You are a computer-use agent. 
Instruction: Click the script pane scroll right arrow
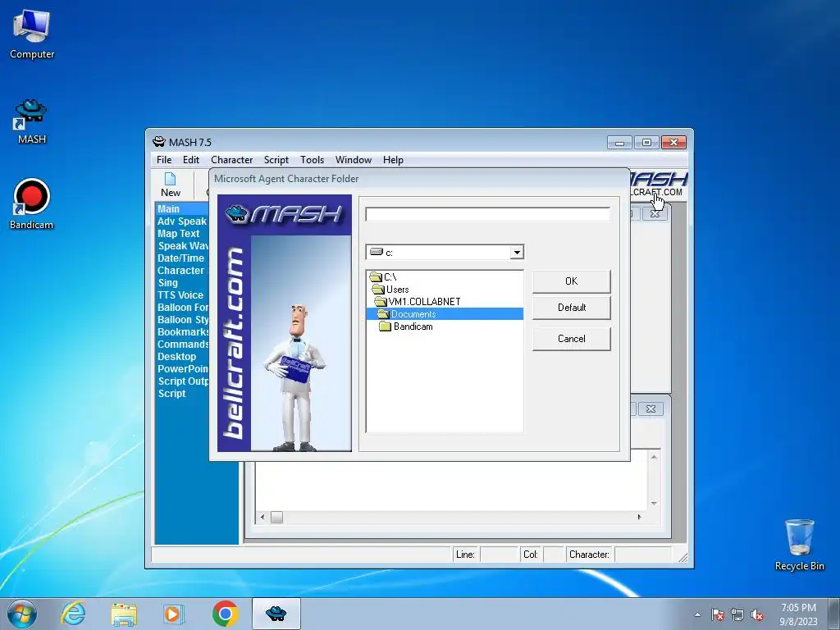(x=639, y=518)
